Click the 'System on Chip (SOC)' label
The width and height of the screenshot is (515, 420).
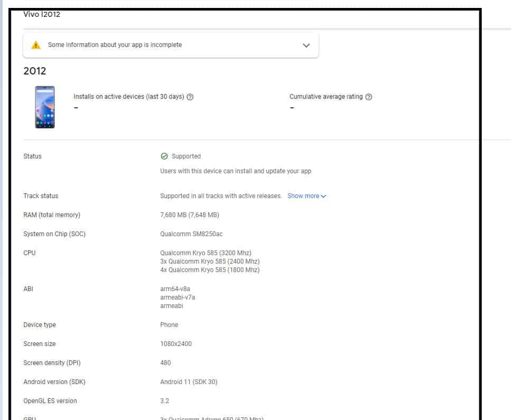55,235
